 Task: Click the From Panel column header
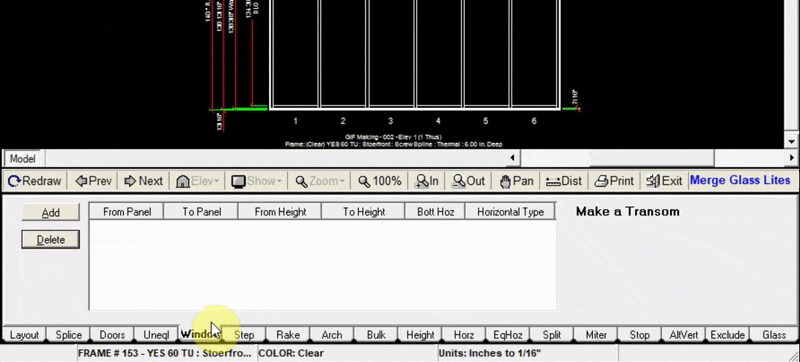pyautogui.click(x=127, y=212)
